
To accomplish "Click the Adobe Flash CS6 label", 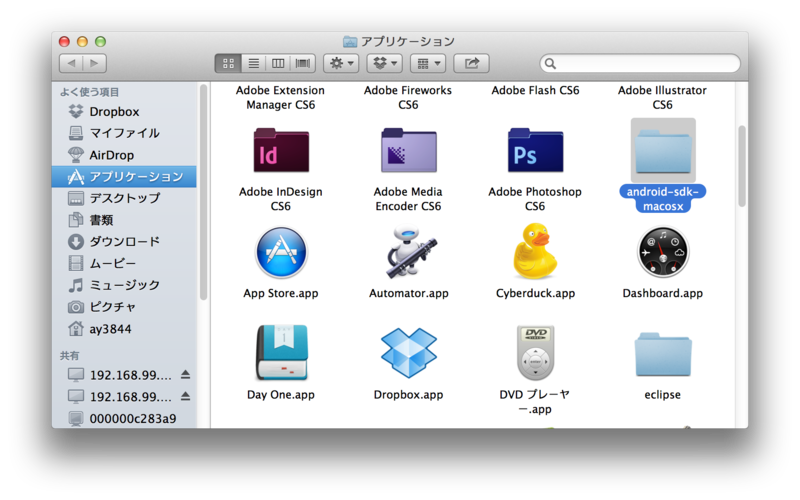I will coord(535,90).
